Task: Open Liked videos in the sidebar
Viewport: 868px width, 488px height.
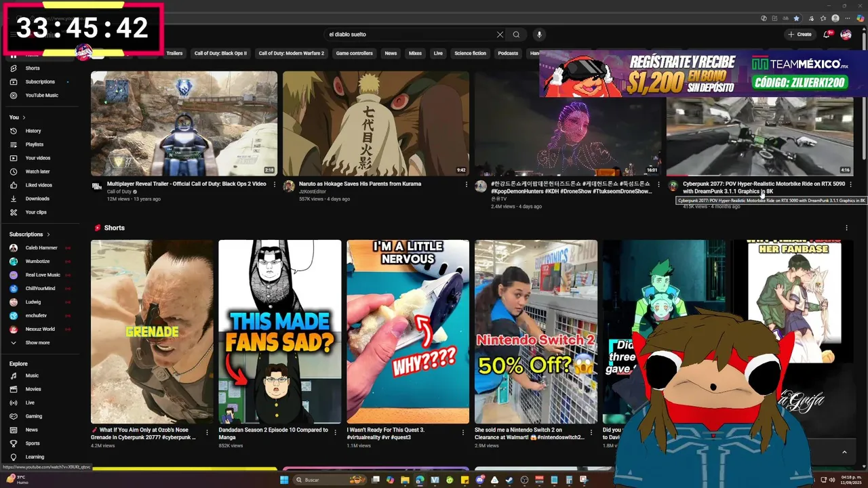Action: 38,185
